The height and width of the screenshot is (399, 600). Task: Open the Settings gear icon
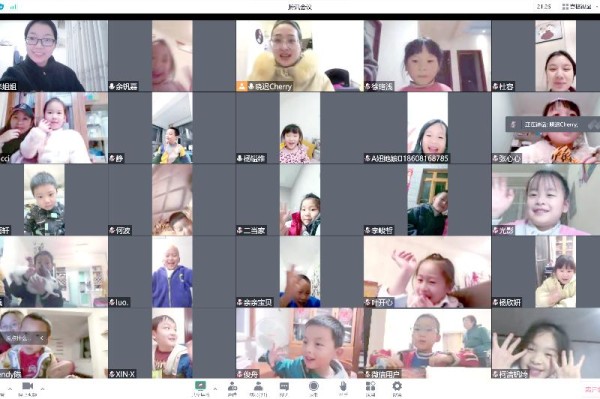coord(397,386)
